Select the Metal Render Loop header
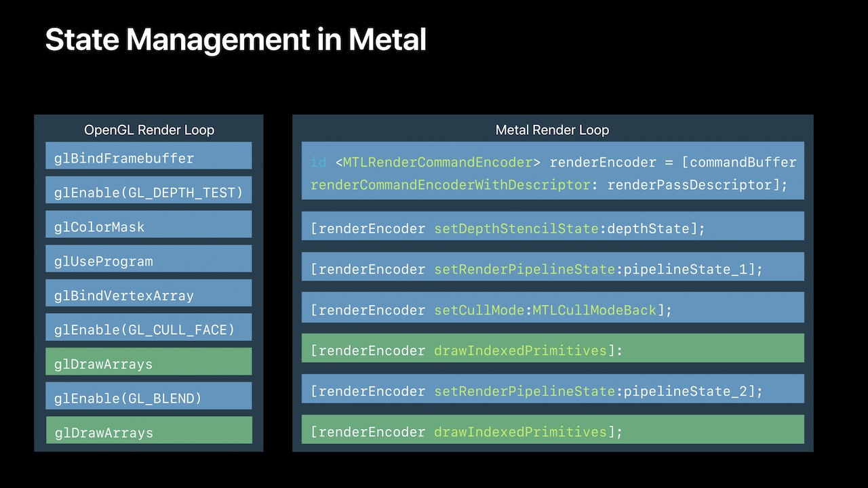The image size is (868, 488). (x=551, y=129)
